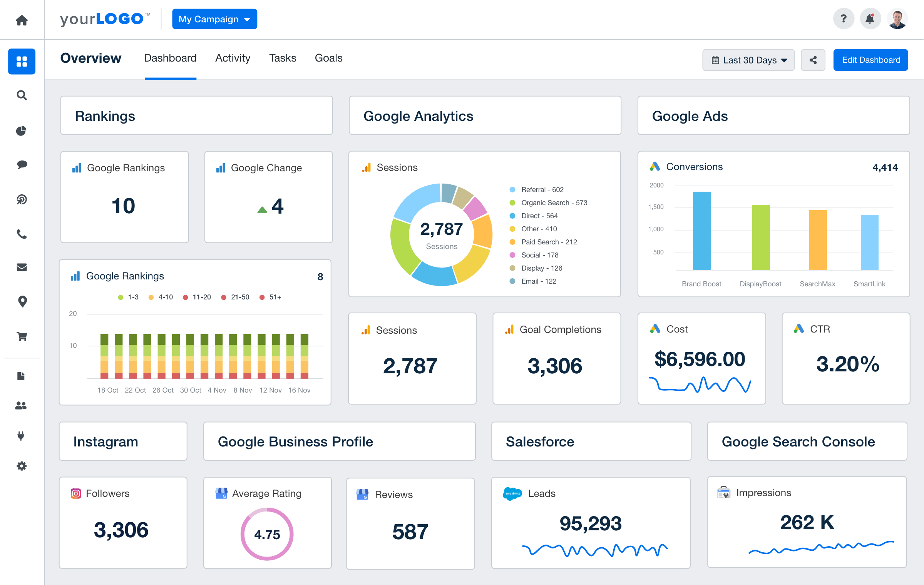Click the share icon next to date filter

tap(814, 60)
